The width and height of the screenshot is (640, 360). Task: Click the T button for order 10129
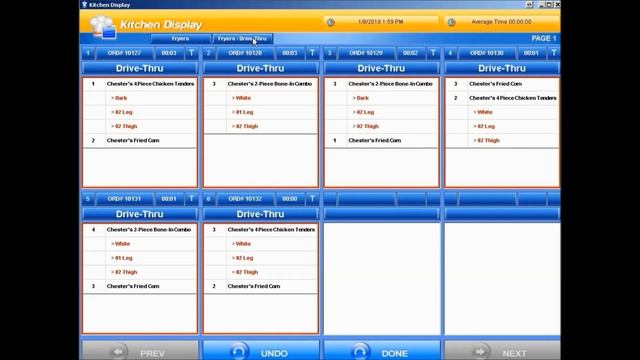click(x=433, y=53)
